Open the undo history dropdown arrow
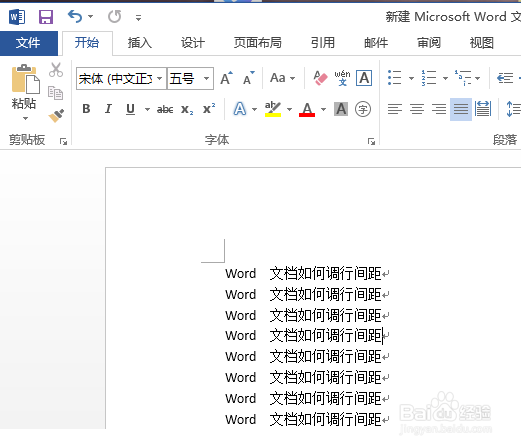This screenshot has height=447, width=521. pyautogui.click(x=91, y=16)
